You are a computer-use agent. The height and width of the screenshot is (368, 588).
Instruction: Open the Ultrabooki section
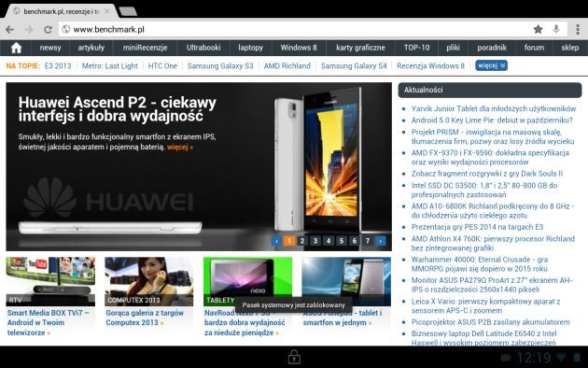click(x=203, y=48)
